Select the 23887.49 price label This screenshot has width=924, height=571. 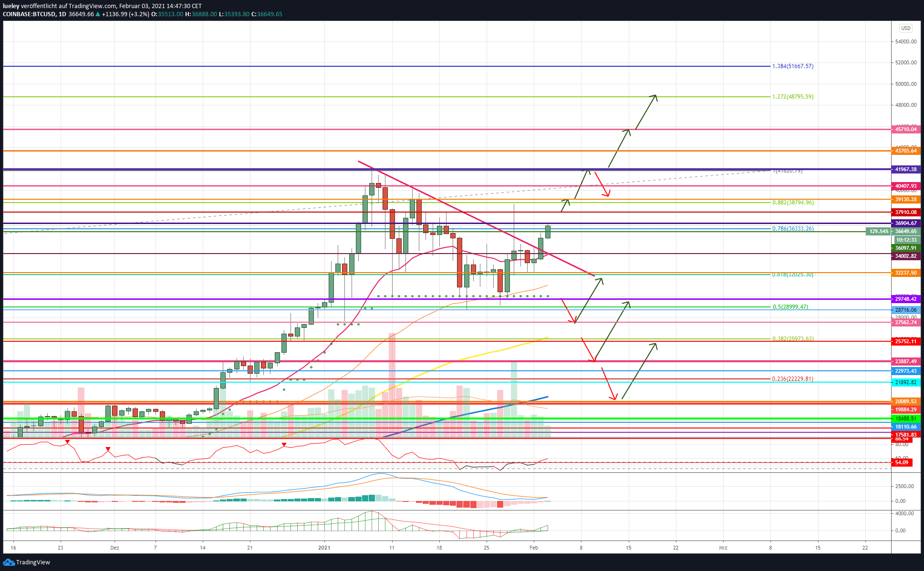click(905, 361)
